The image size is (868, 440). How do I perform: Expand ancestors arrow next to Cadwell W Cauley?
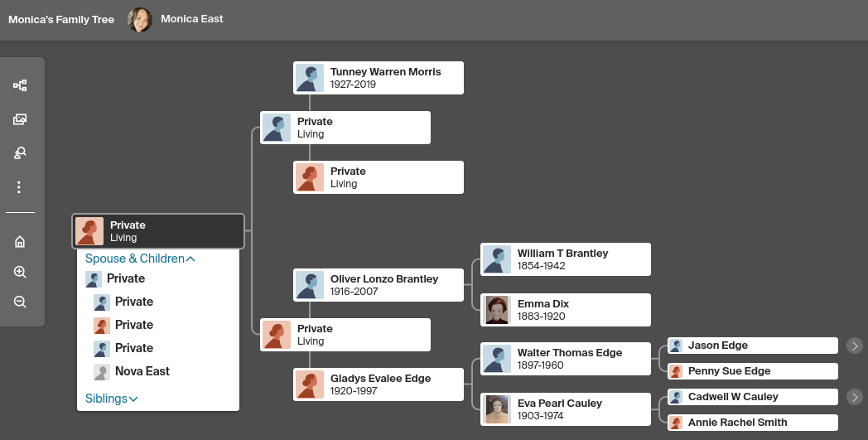click(855, 397)
